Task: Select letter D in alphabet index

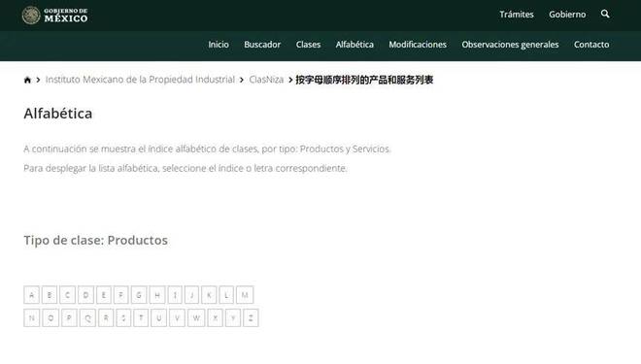Action: tap(85, 295)
